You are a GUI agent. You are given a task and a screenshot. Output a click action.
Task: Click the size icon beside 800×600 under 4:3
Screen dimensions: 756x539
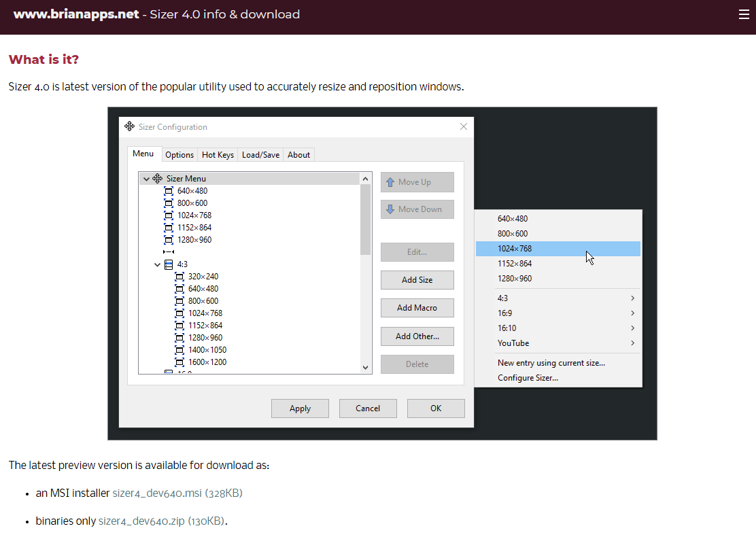click(179, 301)
